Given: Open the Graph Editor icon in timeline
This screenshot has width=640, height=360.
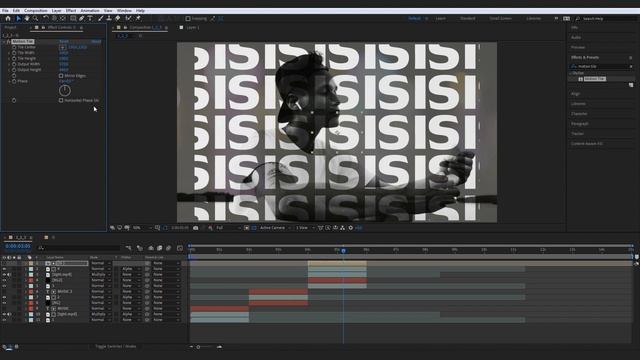Looking at the screenshot, I should 180,248.
